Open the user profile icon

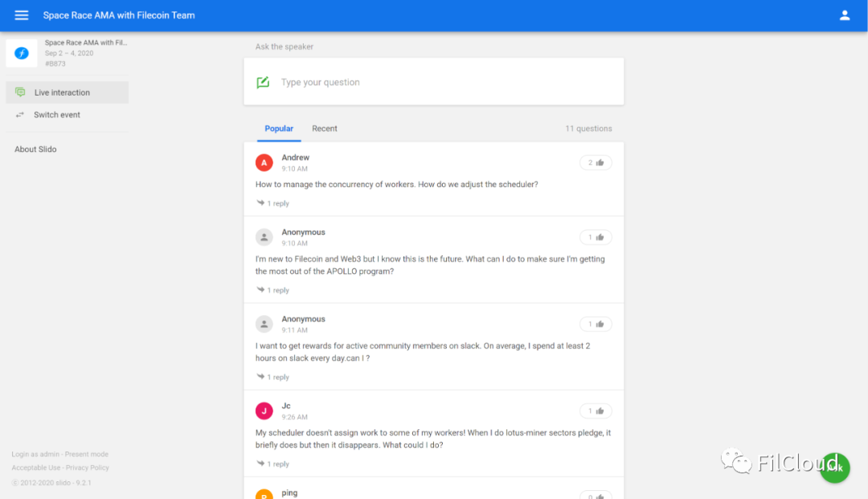pos(844,15)
